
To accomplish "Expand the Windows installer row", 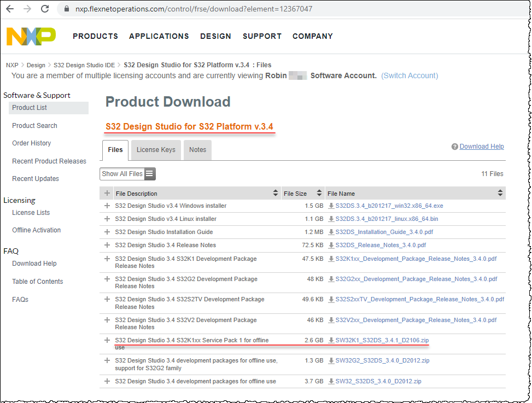I will (x=107, y=206).
